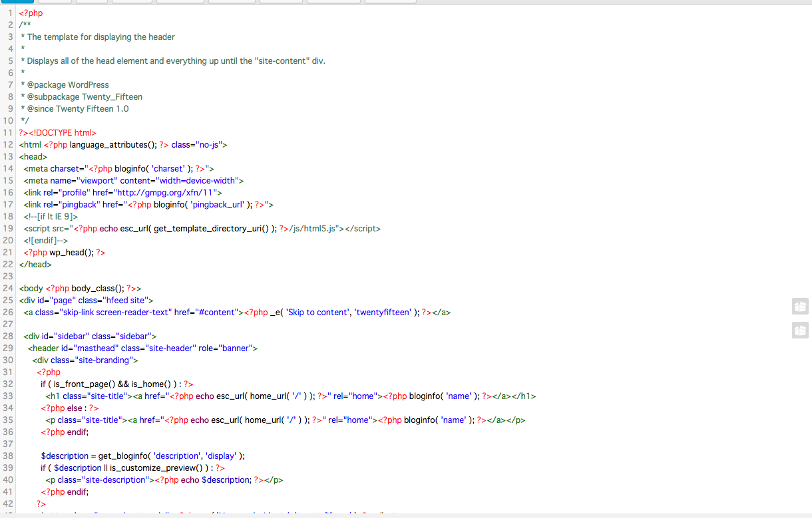
Task: Click '@subpackage Twenty_Fifteen' in the comment
Action: point(85,97)
